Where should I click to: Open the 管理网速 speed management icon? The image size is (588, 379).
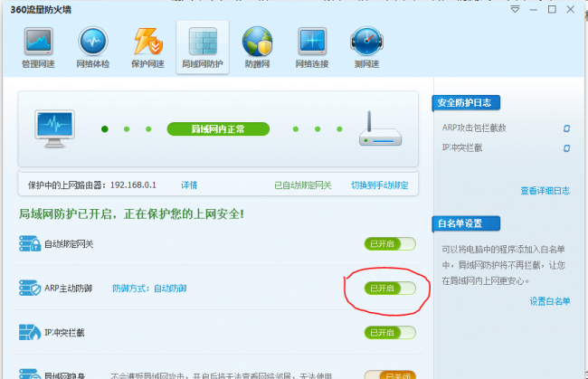(38, 48)
